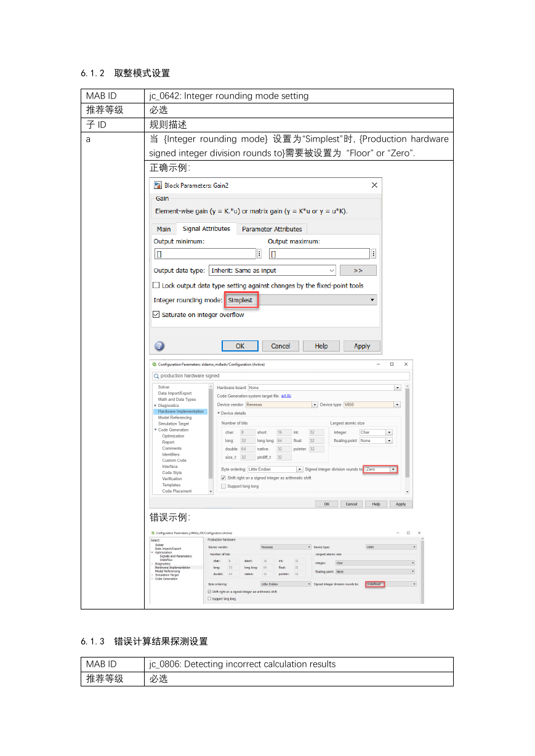Select Stateflow in jc0642a_OK configuration tree
The height and width of the screenshot is (756, 535).
pos(166,560)
